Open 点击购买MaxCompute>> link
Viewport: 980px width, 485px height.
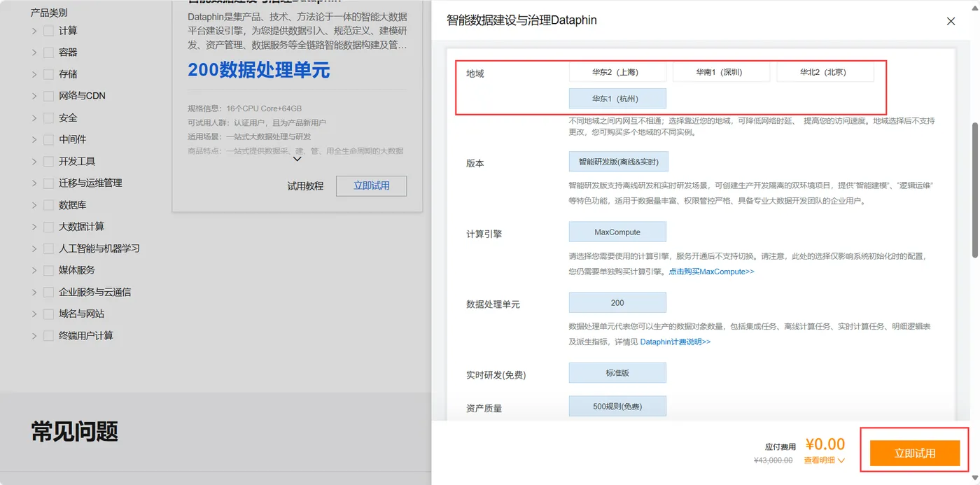(711, 272)
